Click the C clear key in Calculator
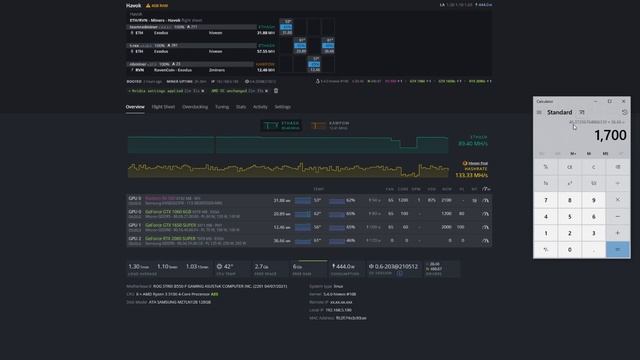 point(594,167)
